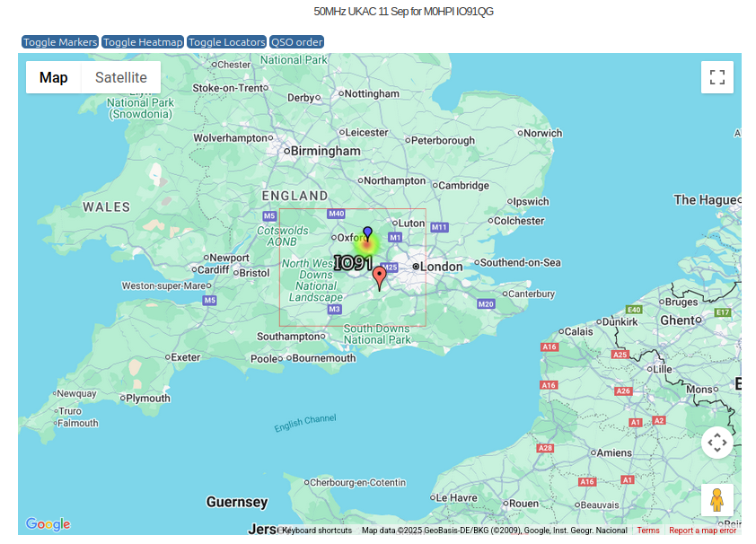Open the Google logo link on map
This screenshot has width=756, height=544.
(x=48, y=523)
